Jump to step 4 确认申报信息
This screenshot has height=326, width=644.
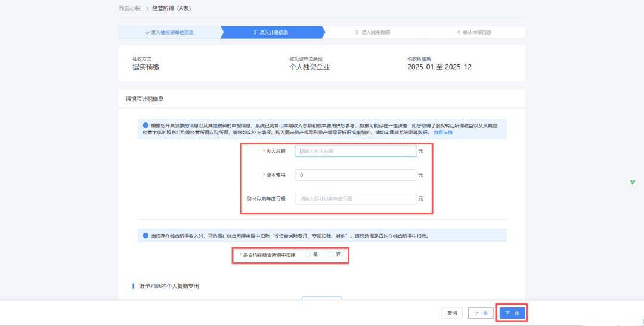pyautogui.click(x=474, y=32)
